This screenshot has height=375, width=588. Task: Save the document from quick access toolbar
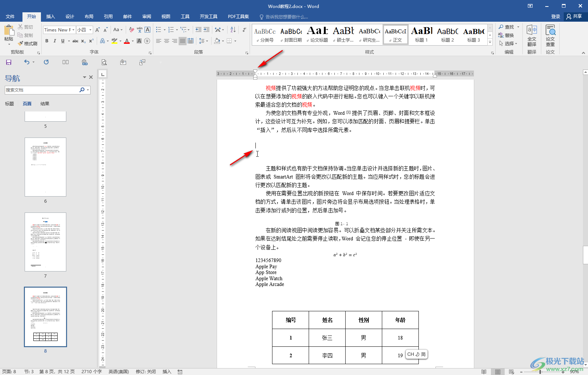click(x=9, y=62)
